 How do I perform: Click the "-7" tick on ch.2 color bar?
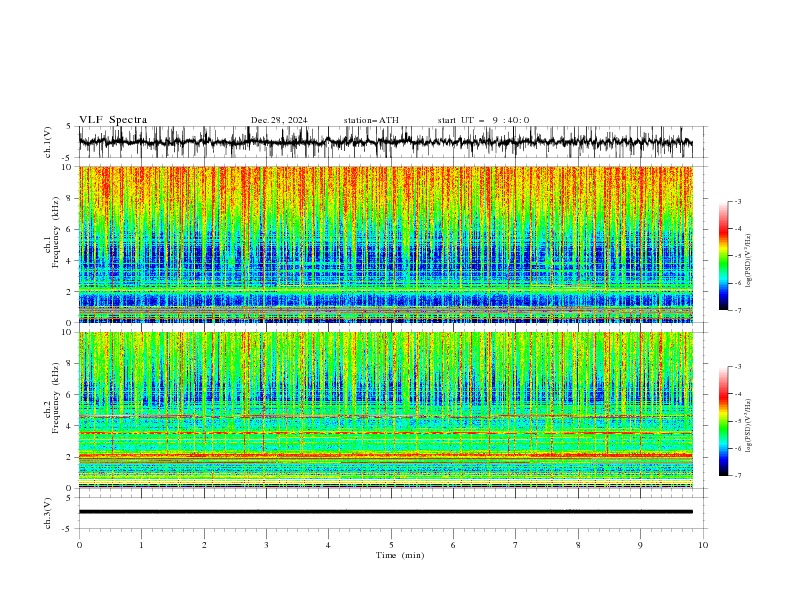(x=738, y=476)
